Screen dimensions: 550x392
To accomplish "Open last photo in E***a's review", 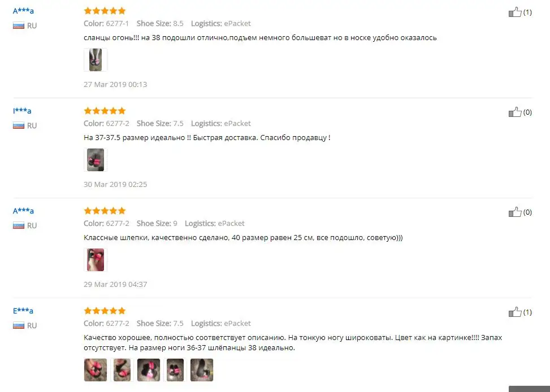I will point(202,370).
